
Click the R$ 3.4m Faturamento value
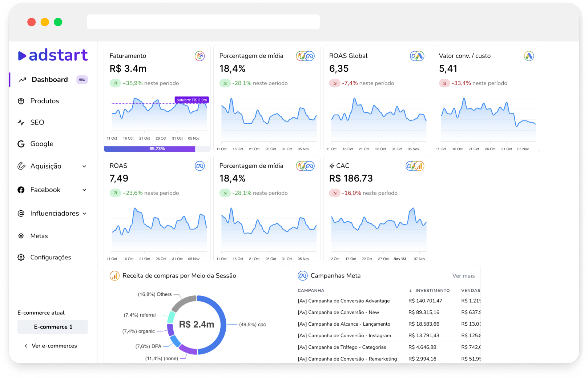point(128,69)
